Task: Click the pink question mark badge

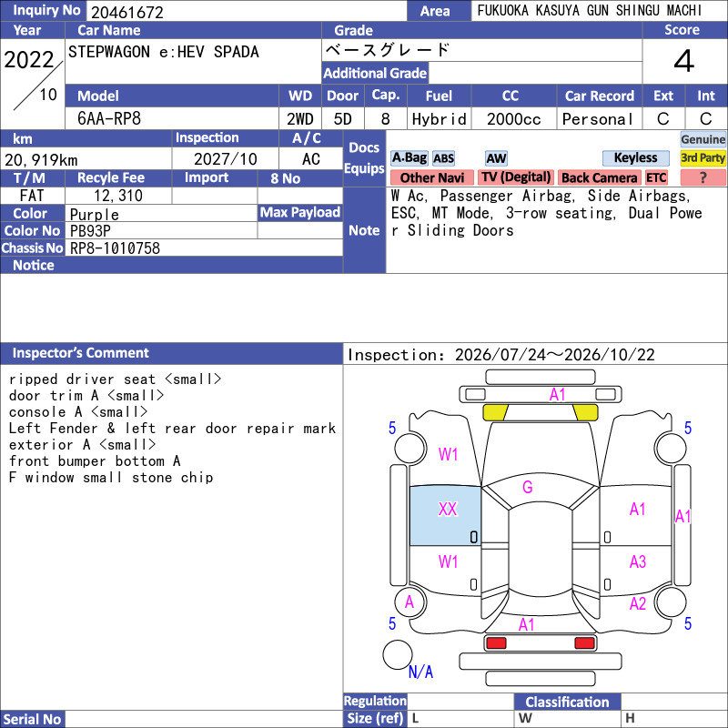Action: 703,177
